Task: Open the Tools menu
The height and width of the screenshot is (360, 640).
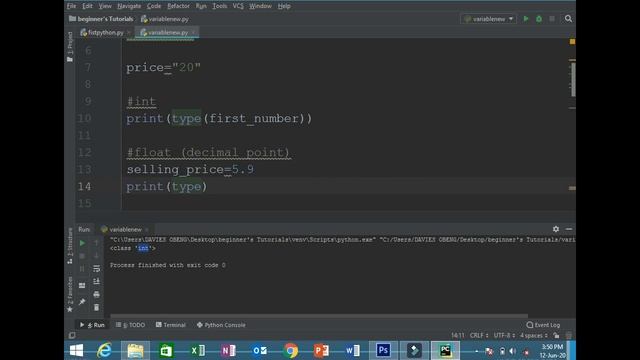Action: [220, 6]
